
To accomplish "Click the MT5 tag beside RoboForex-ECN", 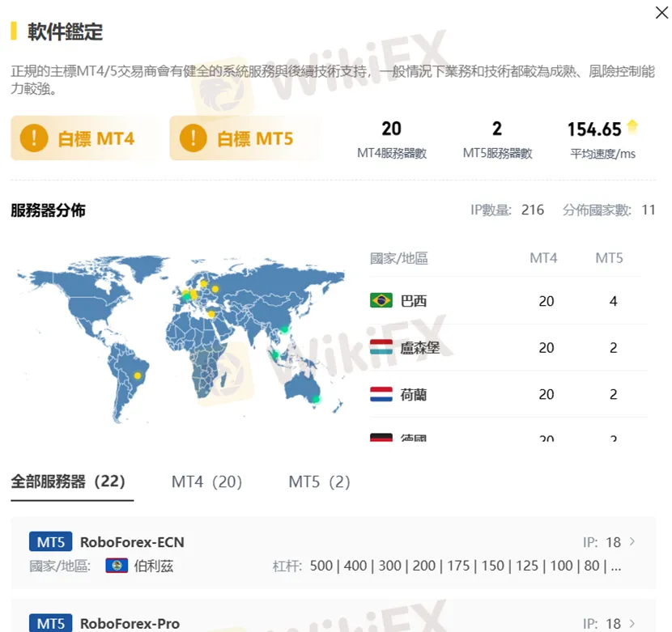I will click(x=50, y=541).
